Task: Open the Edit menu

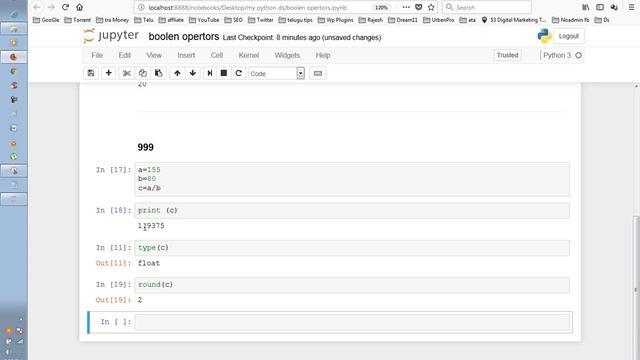Action: point(124,55)
